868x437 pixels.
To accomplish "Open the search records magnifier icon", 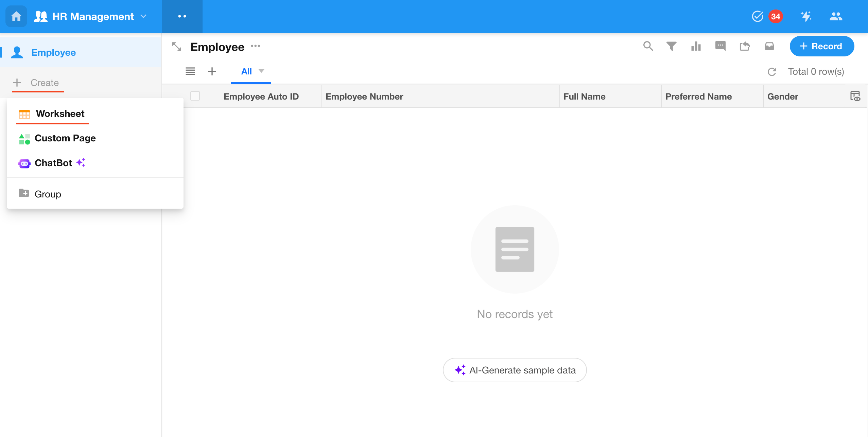I will [648, 46].
